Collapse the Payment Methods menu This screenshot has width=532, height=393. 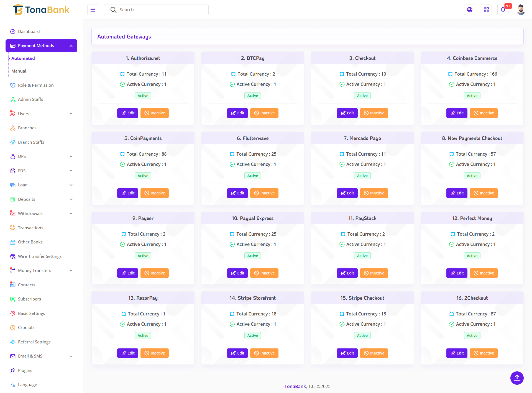pos(71,46)
